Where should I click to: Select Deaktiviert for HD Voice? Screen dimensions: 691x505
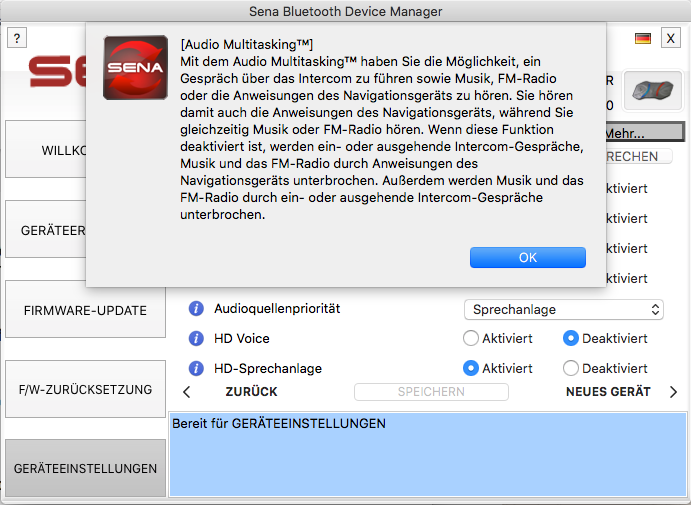point(571,339)
